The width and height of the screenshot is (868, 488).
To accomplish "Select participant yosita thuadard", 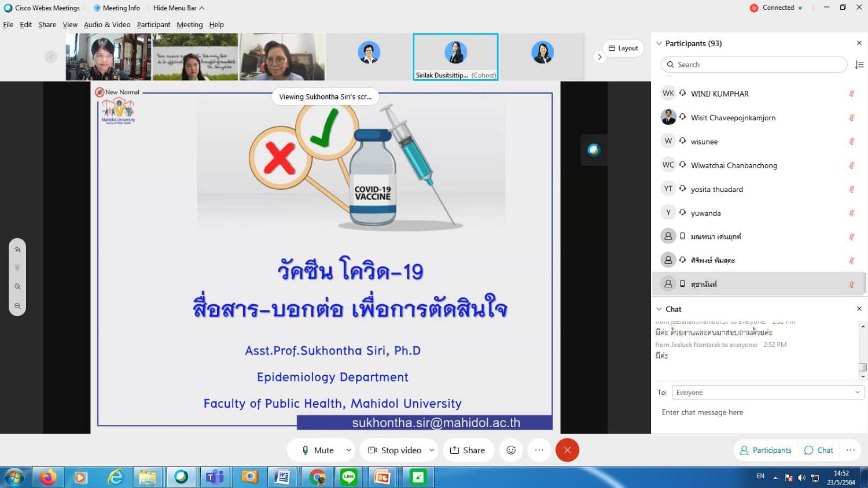I will (757, 188).
